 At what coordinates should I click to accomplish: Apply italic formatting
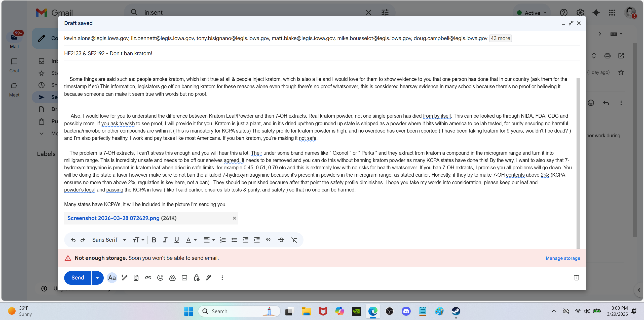tap(165, 240)
